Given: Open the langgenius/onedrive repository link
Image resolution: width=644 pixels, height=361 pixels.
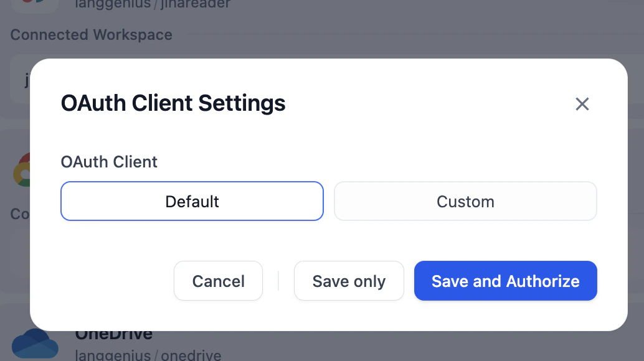Looking at the screenshot, I should pos(148,356).
